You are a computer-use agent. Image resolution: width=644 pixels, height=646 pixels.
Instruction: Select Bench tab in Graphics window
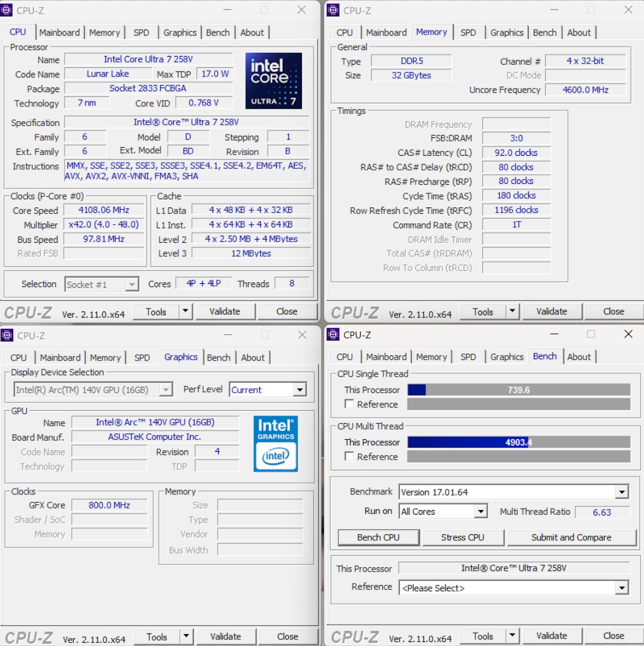[219, 357]
